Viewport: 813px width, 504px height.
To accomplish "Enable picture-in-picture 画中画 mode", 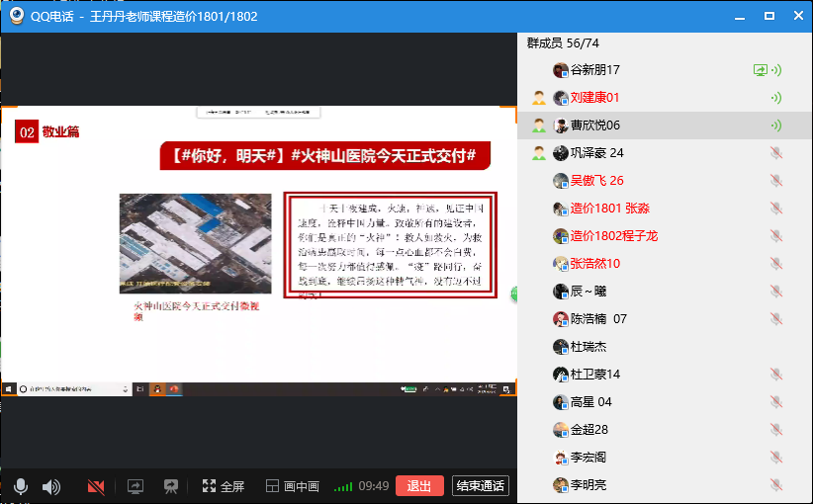I will coord(292,486).
